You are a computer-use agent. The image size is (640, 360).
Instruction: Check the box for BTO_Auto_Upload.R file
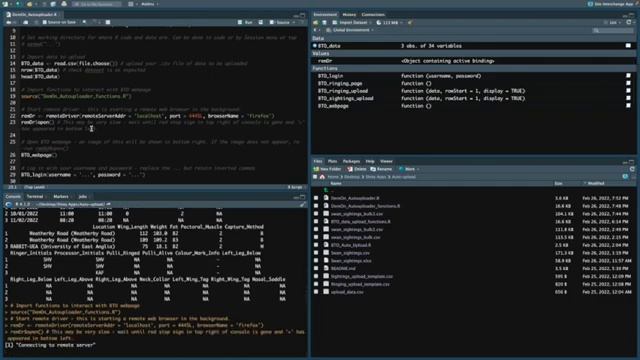point(316,245)
